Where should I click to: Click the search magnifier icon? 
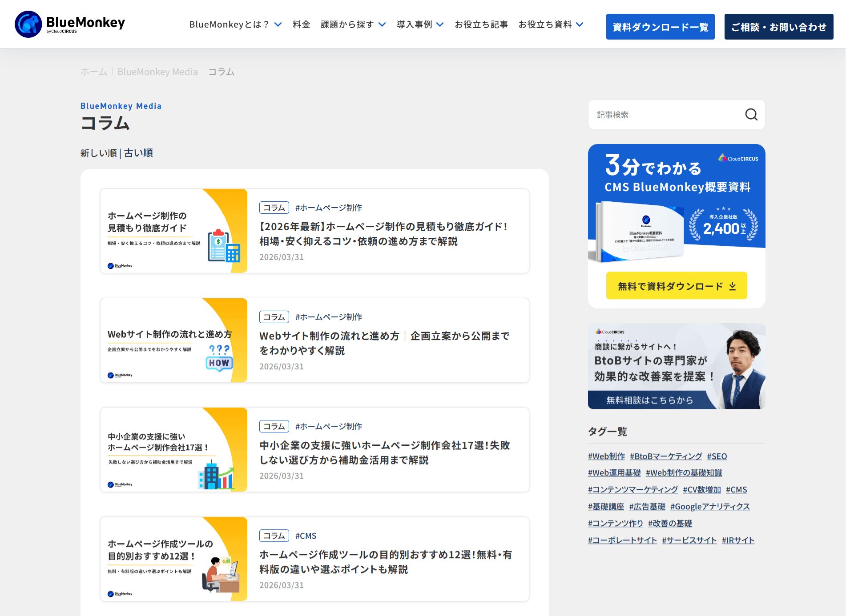751,114
